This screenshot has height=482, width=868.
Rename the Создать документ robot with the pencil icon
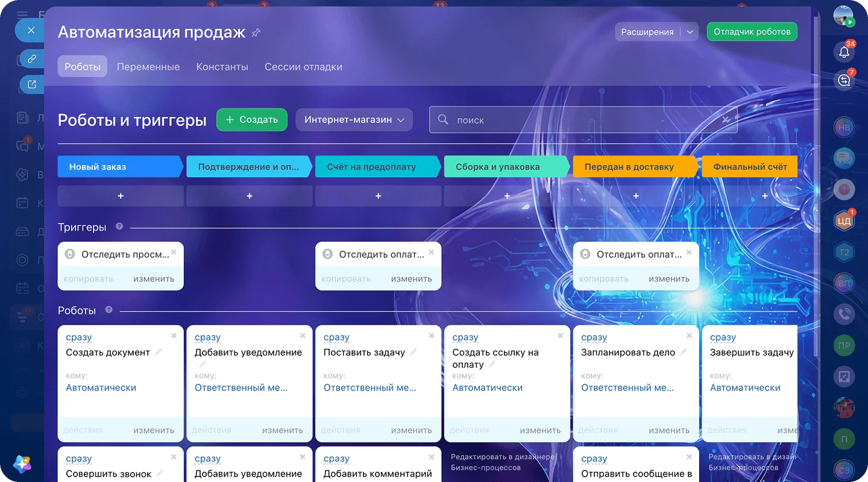tap(159, 352)
